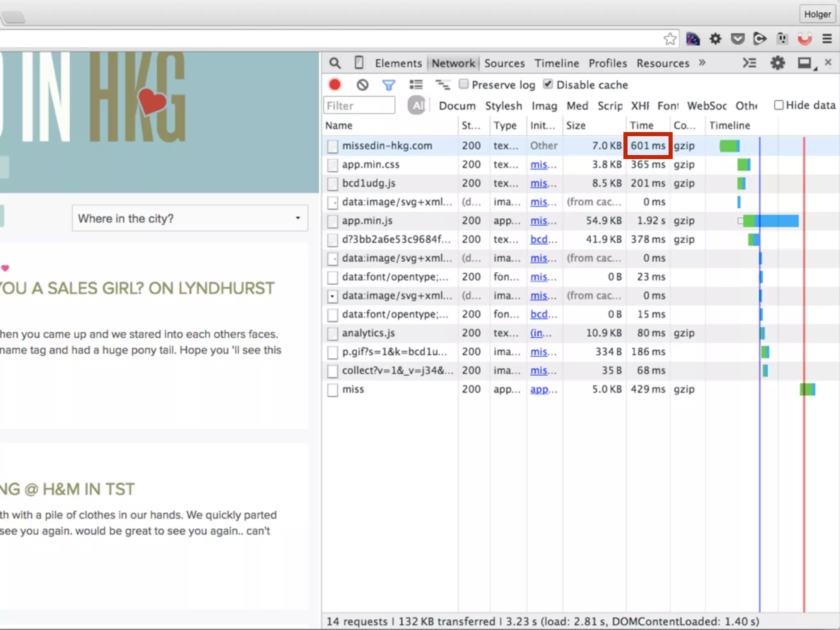The width and height of the screenshot is (840, 630).
Task: Open the Chrome hamburger menu
Action: (827, 39)
